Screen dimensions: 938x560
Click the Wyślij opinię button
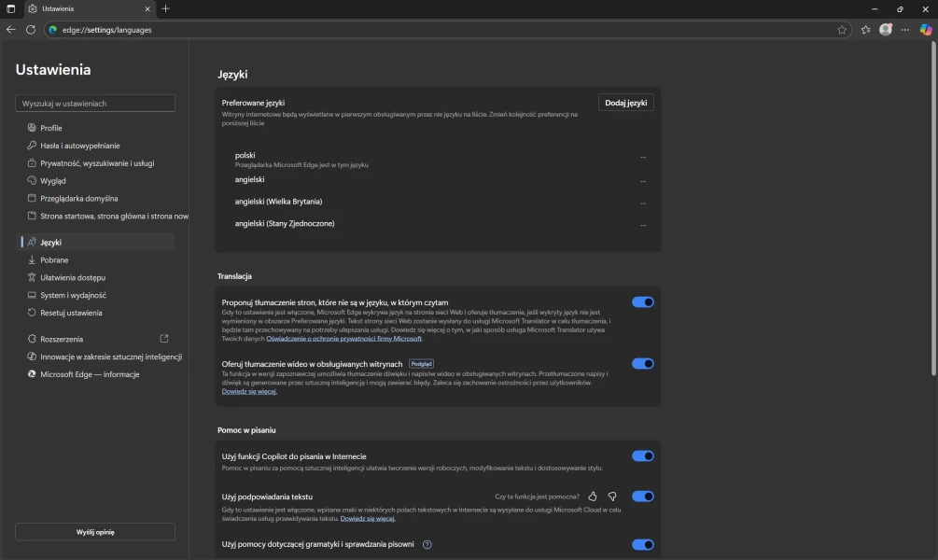click(95, 532)
